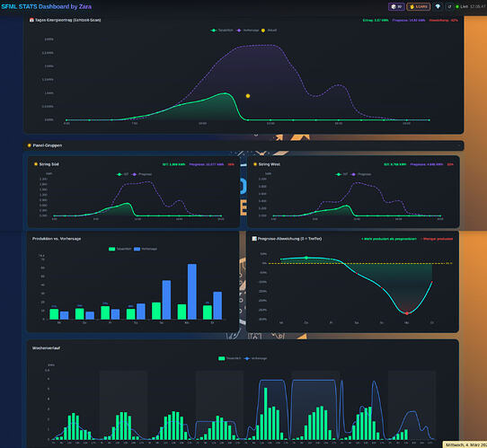Click the lowest red point on Prognose-Abweichung curve
The width and height of the screenshot is (487, 448).
pyautogui.click(x=407, y=313)
